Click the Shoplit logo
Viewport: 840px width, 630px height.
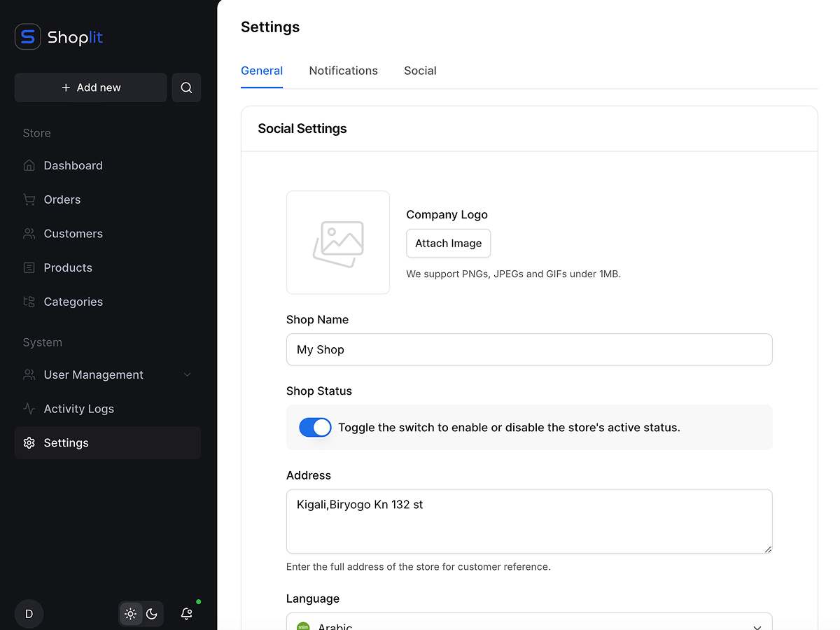coord(58,37)
